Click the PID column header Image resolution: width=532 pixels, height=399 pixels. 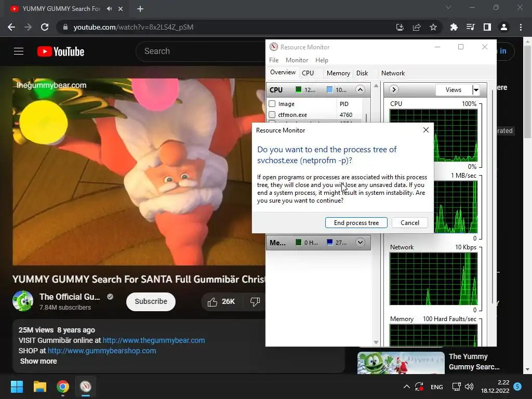point(344,104)
